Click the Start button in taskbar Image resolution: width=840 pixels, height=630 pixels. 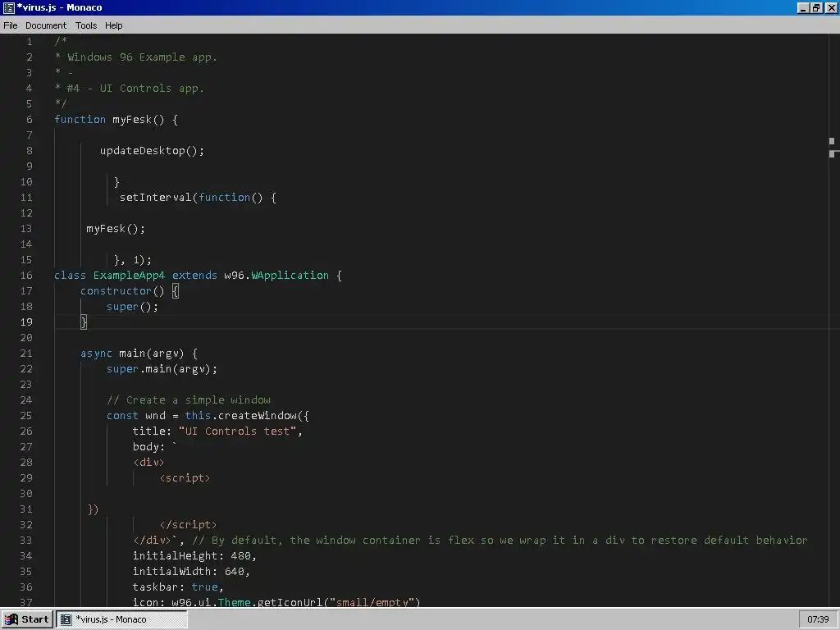[x=27, y=619]
